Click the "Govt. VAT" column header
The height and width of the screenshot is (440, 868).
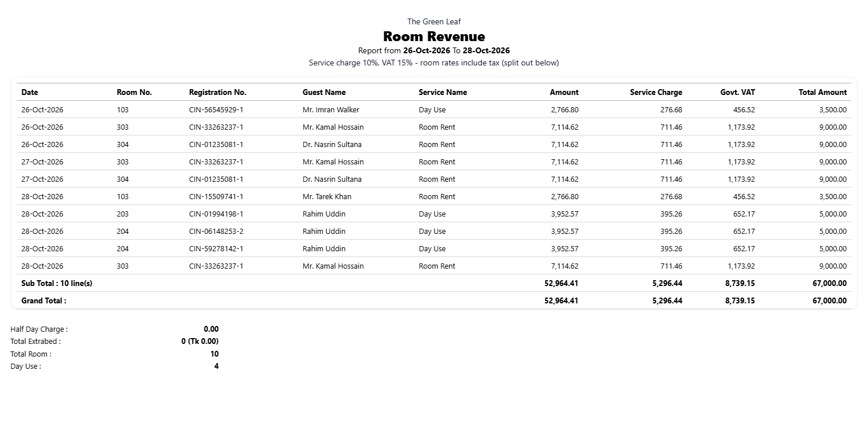point(738,92)
